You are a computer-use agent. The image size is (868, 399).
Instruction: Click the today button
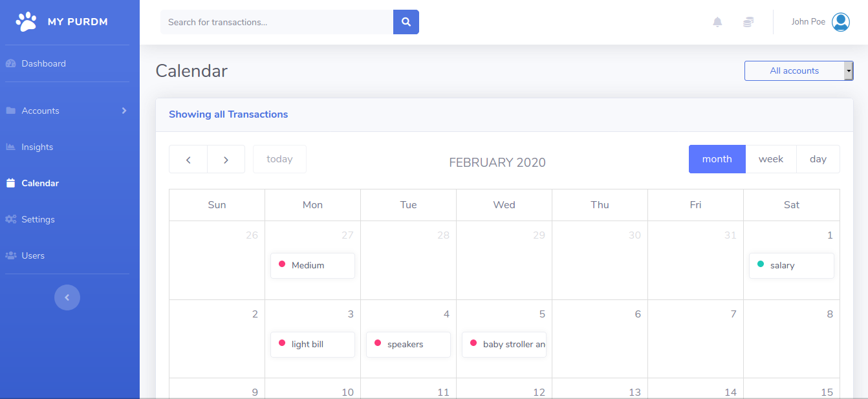point(279,159)
